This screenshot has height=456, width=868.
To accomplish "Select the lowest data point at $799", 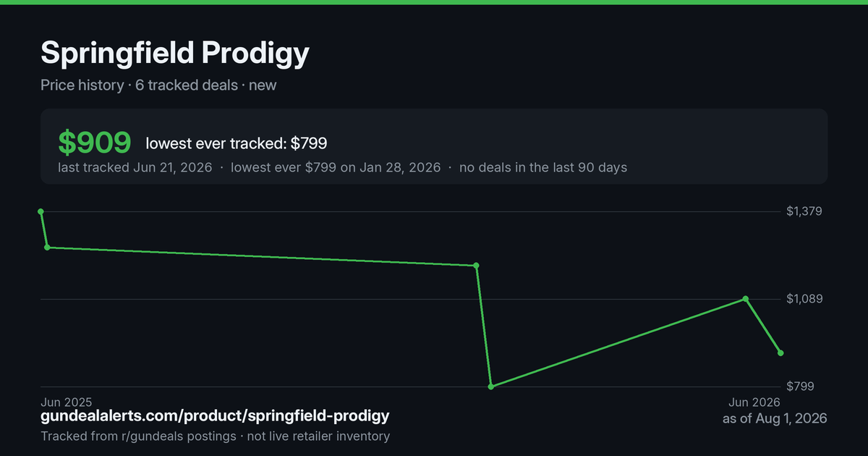I will coord(491,387).
